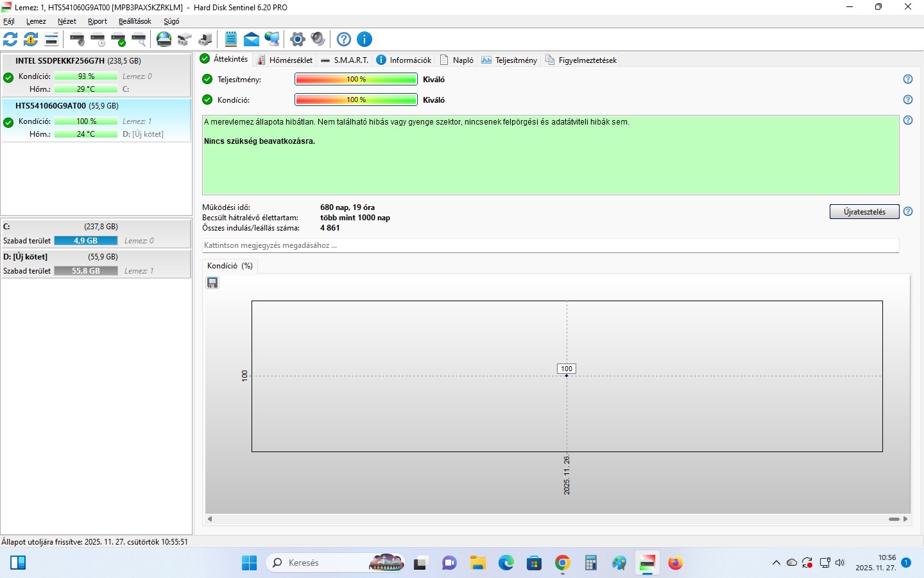Image resolution: width=924 pixels, height=578 pixels.
Task: Click the chart scrollbar left arrow
Action: pos(210,519)
